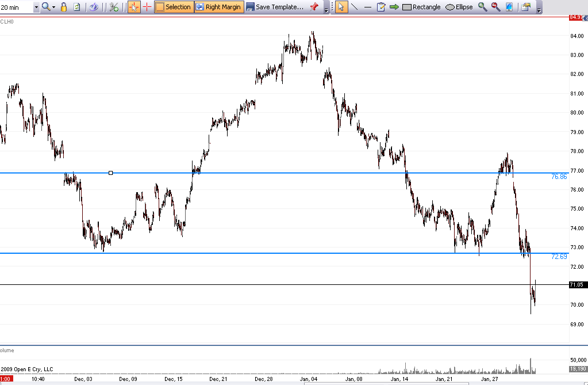Select the green arrow drawing tool

394,7
